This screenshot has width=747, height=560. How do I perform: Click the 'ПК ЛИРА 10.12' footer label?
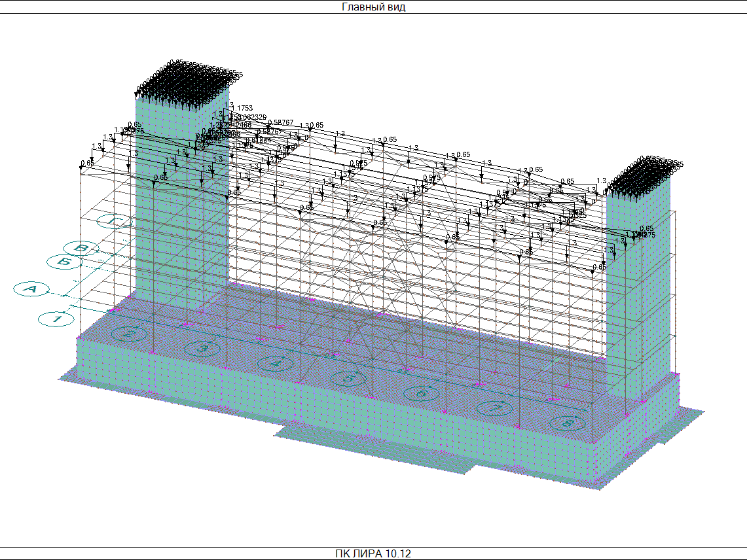coord(373,554)
